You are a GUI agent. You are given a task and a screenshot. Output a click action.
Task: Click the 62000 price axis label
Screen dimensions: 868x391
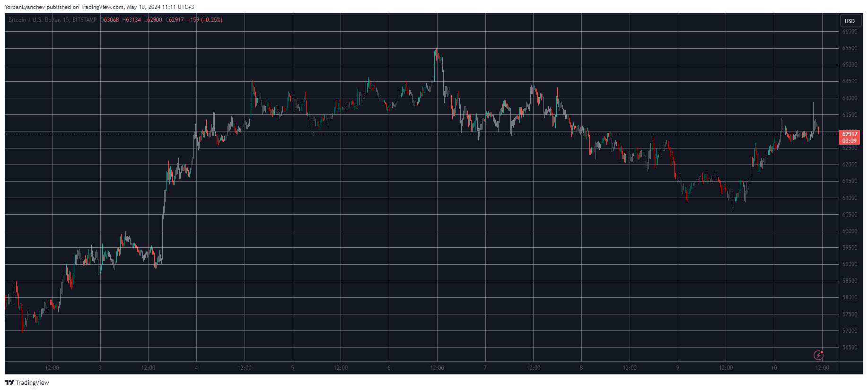tap(850, 165)
